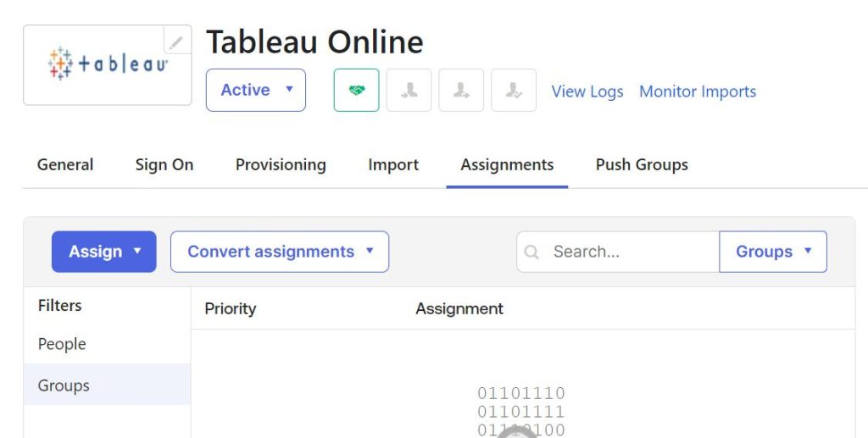Click the person icon with checkmark
The width and height of the screenshot is (868, 438).
pyautogui.click(x=514, y=90)
